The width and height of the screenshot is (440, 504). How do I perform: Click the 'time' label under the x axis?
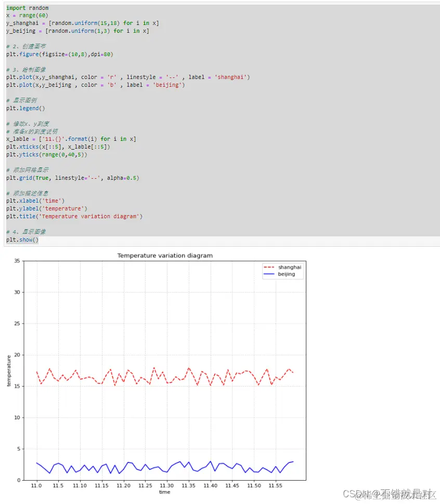[x=165, y=492]
